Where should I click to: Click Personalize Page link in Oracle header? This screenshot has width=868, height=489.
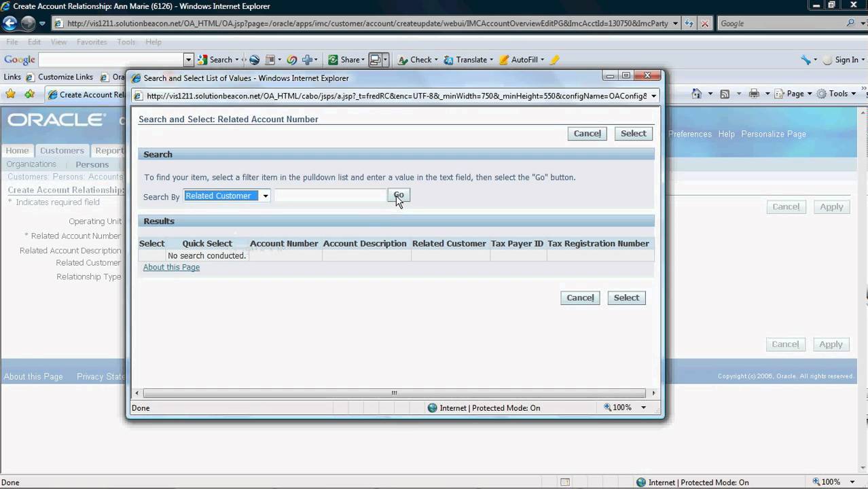[x=774, y=134]
